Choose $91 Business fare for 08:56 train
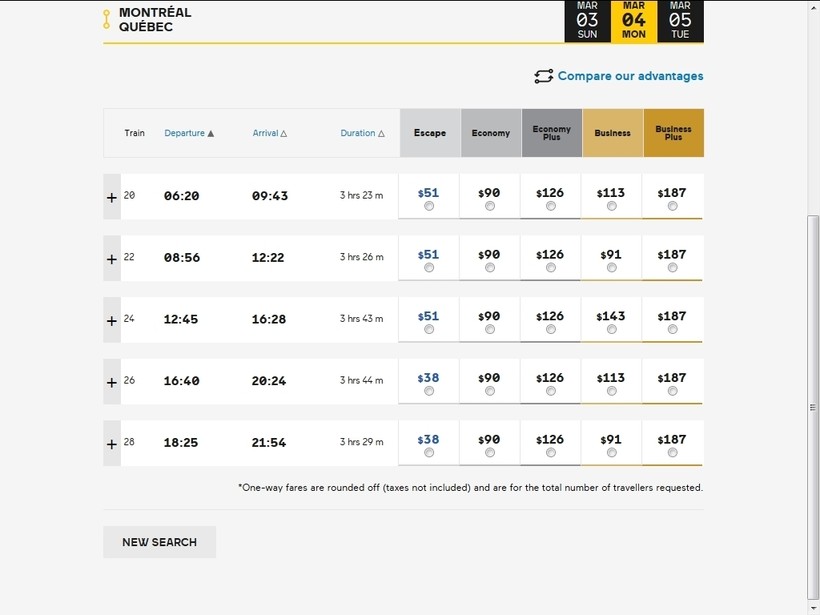This screenshot has height=615, width=820. [x=611, y=268]
